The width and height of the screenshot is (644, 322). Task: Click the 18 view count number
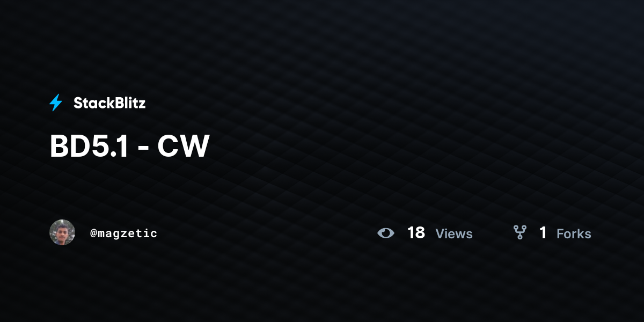(416, 233)
